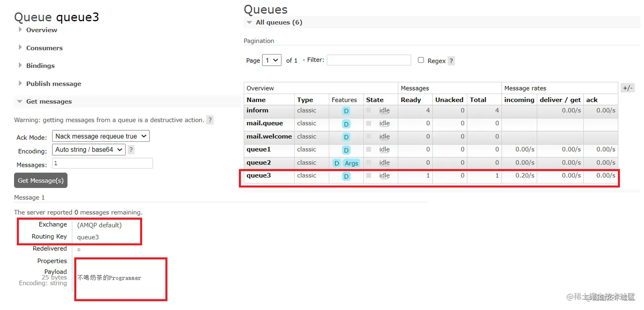
Task: Click the D feature badge for queue1
Action: (346, 150)
